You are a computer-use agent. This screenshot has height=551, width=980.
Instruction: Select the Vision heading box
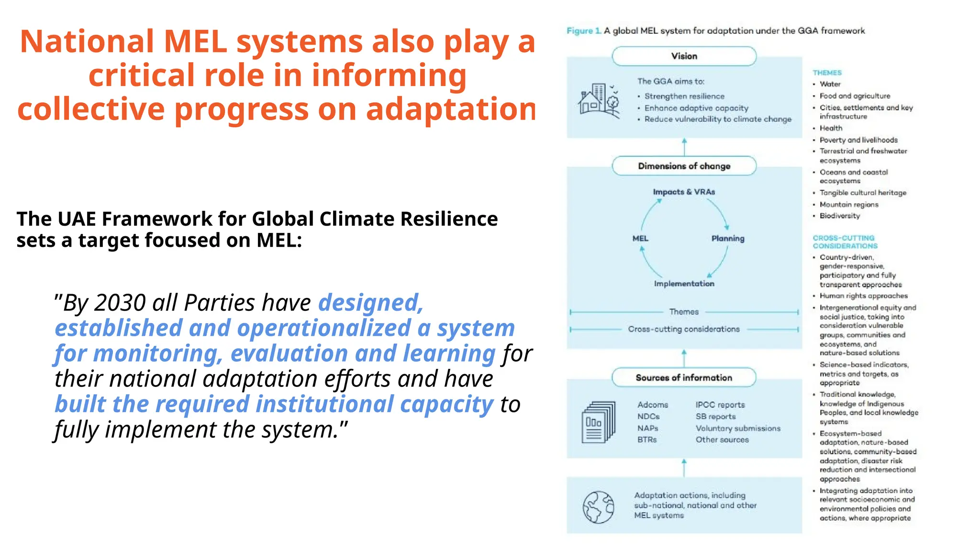(x=684, y=56)
